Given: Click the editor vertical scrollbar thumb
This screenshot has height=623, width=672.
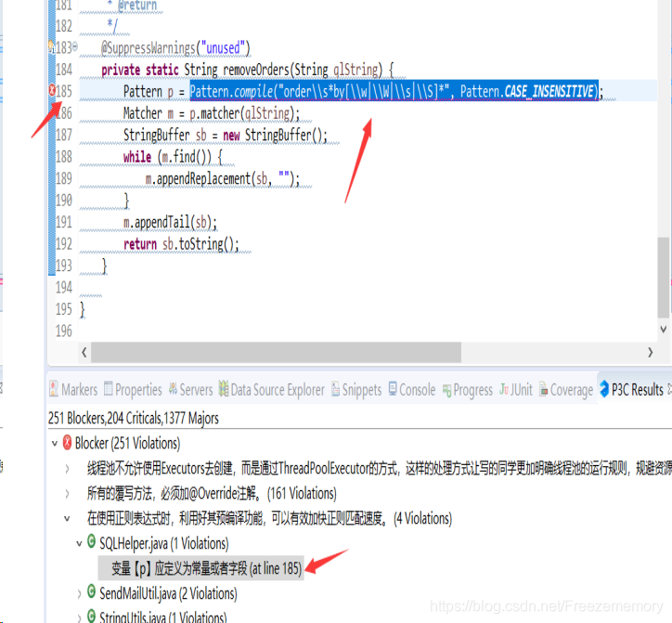Looking at the screenshot, I should [664, 277].
